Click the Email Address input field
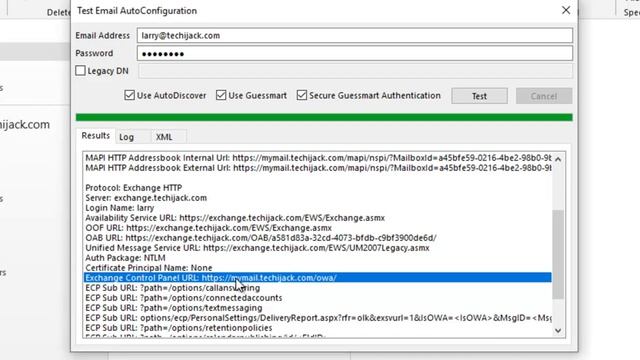The height and width of the screenshot is (360, 640). tap(355, 36)
